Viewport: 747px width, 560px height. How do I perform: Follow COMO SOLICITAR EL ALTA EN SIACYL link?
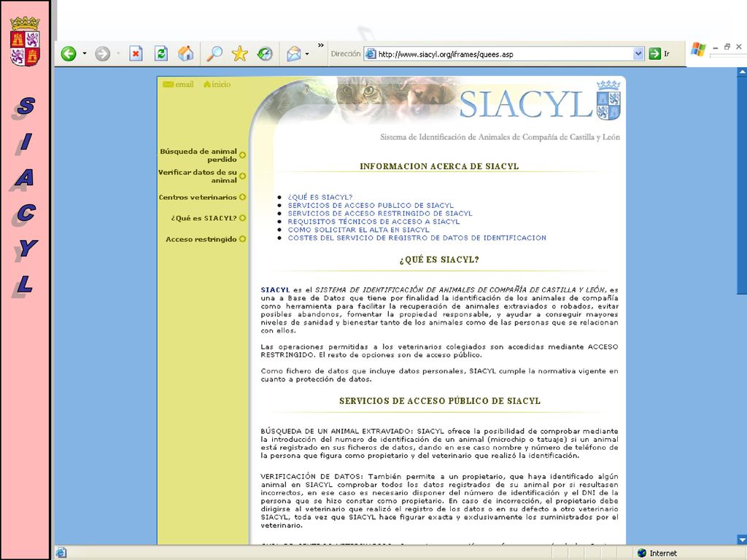359,230
